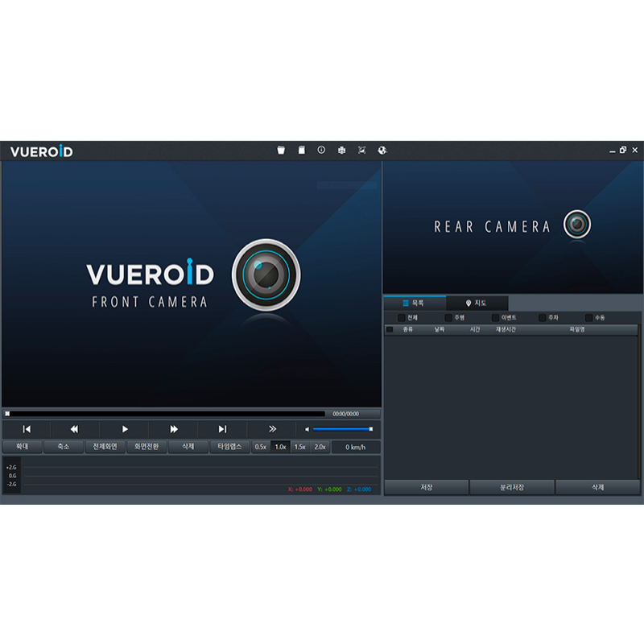Tick the 주차 filter checkbox
This screenshot has height=644, width=644.
click(542, 318)
